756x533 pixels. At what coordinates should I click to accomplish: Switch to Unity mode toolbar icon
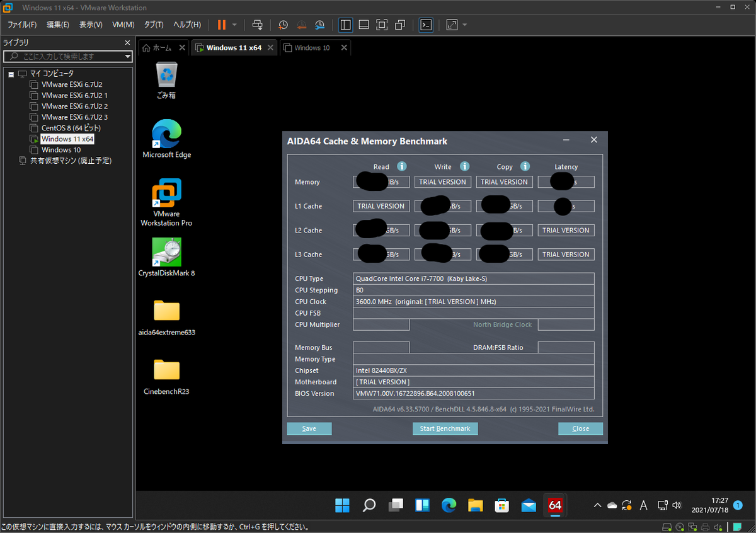400,25
